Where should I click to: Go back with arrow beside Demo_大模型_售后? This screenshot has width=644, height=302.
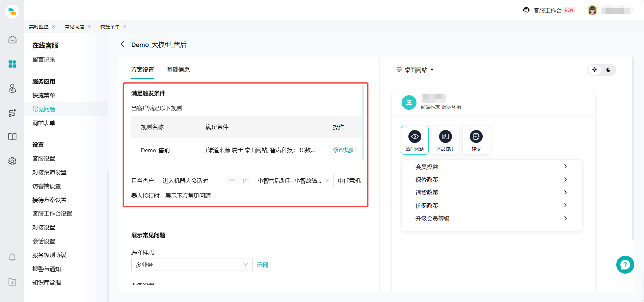click(x=123, y=44)
